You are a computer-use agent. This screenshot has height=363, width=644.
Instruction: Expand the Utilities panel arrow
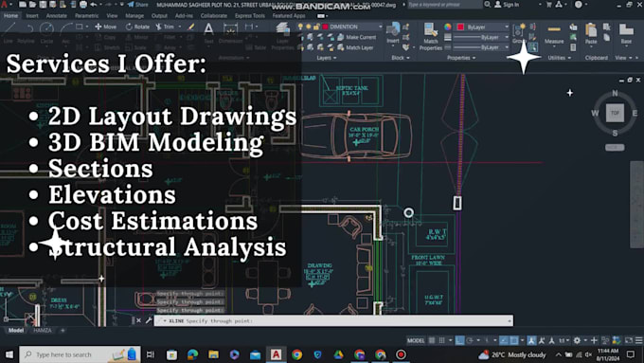(x=569, y=58)
